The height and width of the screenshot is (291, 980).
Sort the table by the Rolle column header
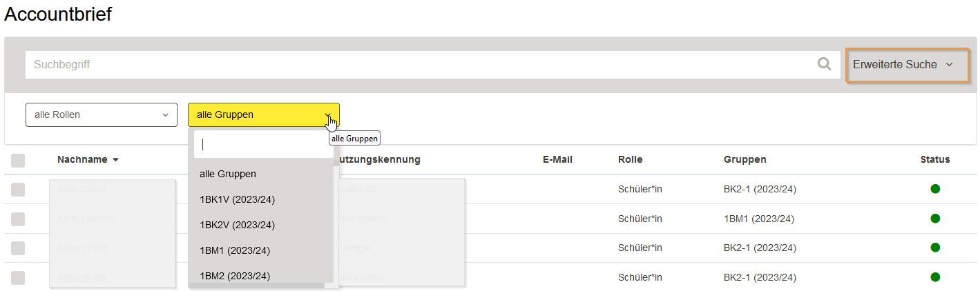tap(631, 159)
